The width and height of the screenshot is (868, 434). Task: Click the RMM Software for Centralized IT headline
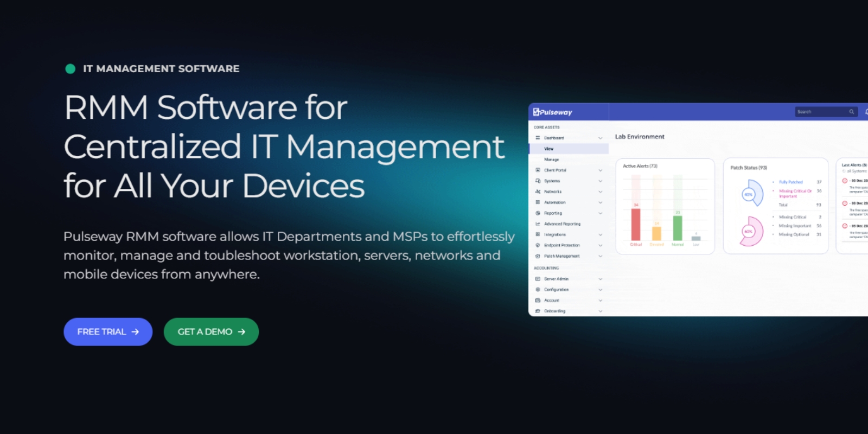[284, 146]
